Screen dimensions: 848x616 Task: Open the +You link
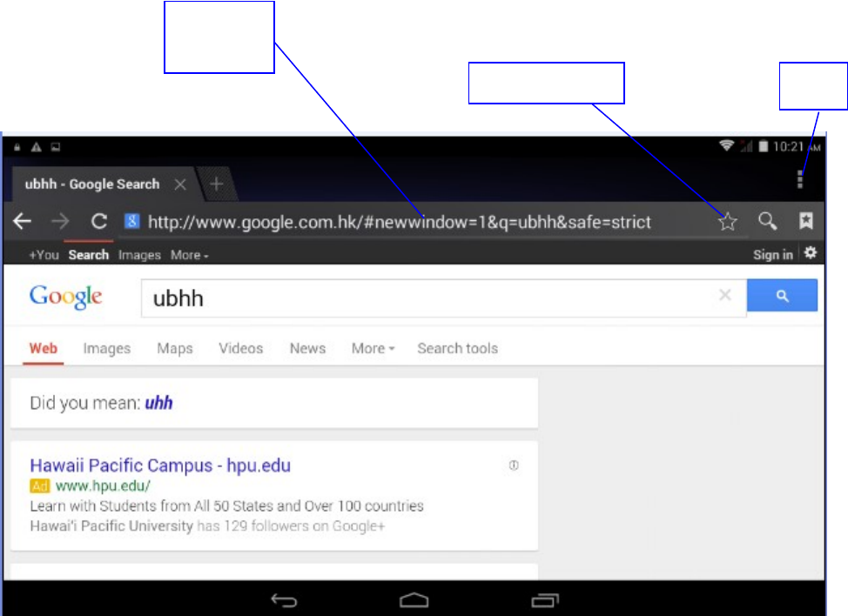(44, 255)
